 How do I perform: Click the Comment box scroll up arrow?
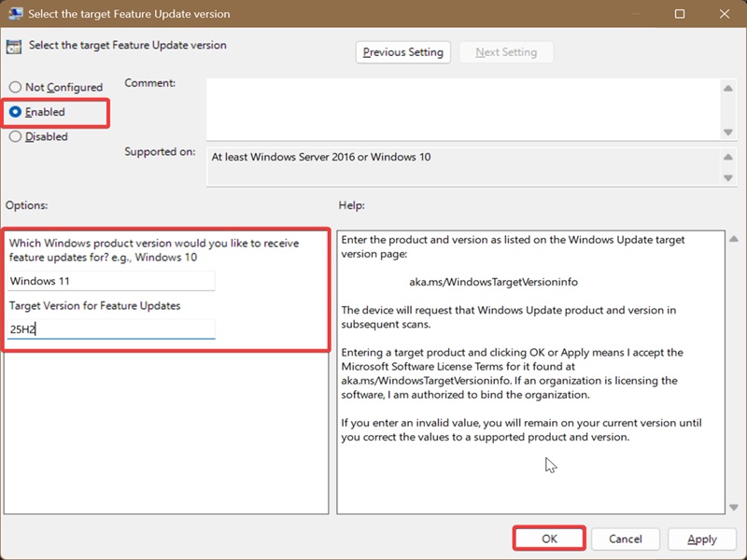click(728, 88)
